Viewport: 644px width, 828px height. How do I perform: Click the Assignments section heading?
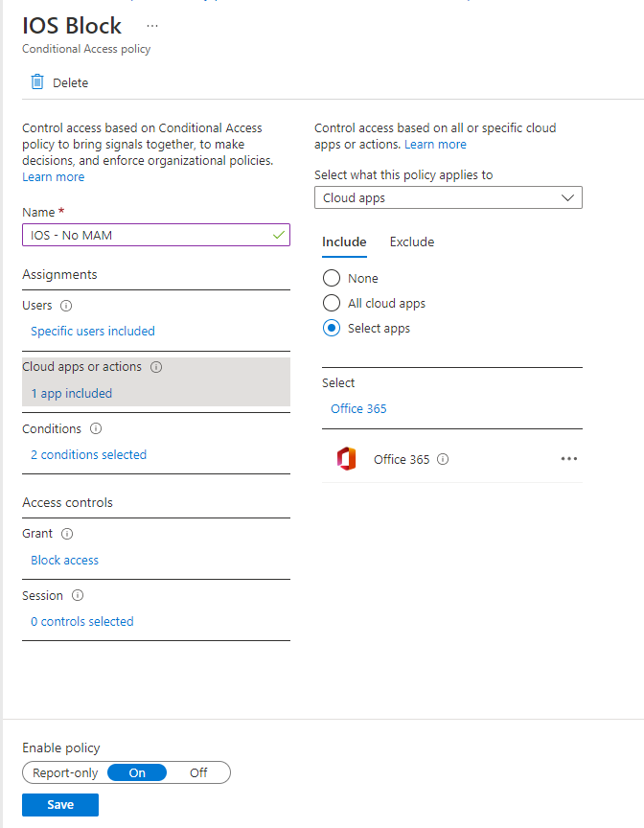(59, 275)
